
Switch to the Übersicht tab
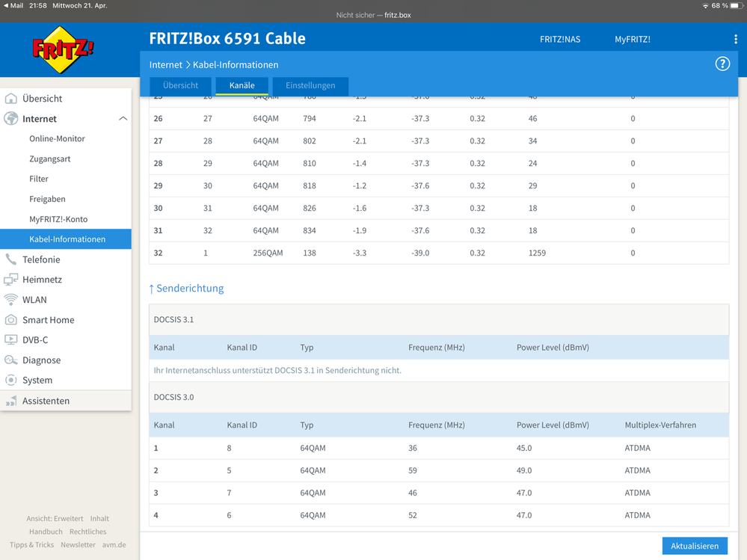click(x=181, y=86)
